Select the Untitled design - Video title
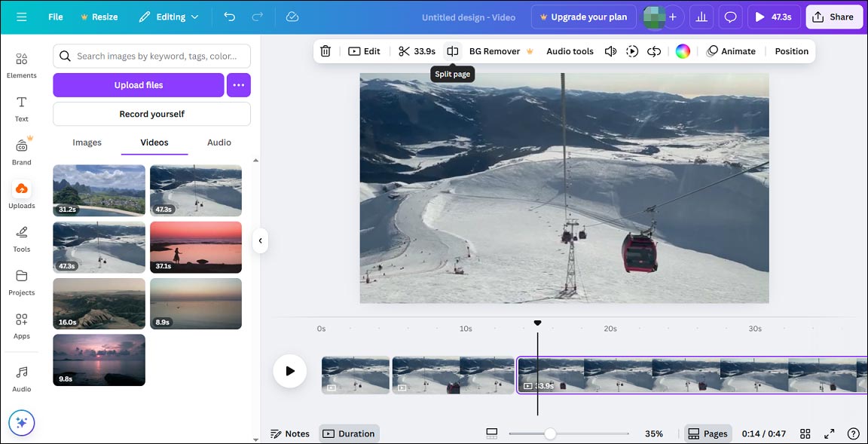868x444 pixels. click(469, 17)
